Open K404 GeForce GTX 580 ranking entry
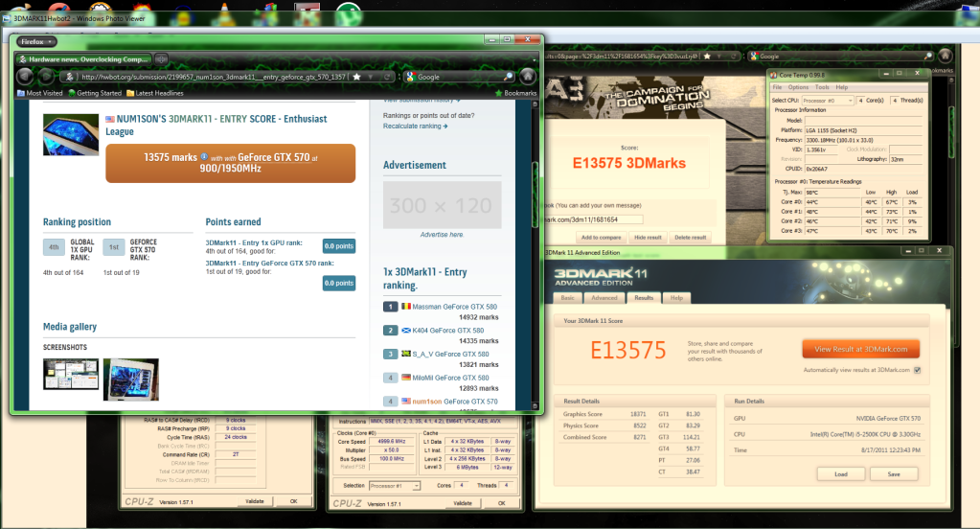The width and height of the screenshot is (980, 529). click(447, 331)
